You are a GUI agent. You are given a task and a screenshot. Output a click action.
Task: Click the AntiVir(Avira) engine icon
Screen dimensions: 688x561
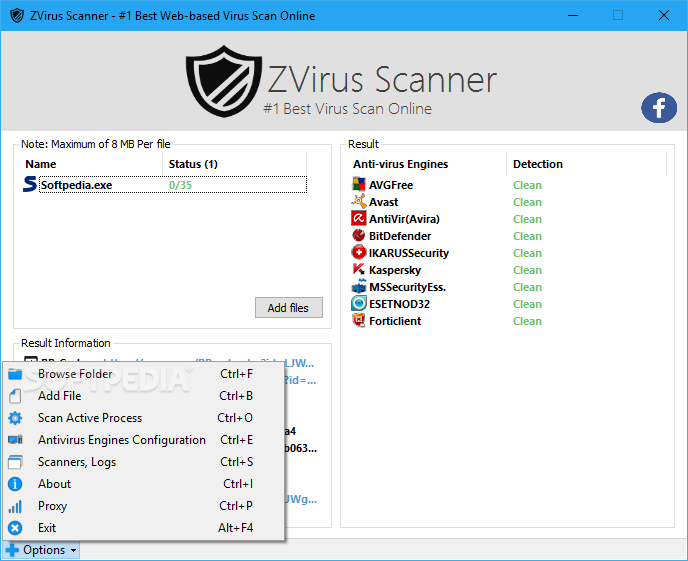coord(358,218)
